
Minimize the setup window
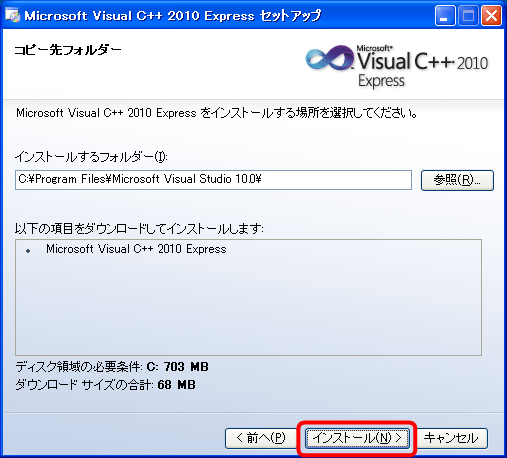pos(445,16)
